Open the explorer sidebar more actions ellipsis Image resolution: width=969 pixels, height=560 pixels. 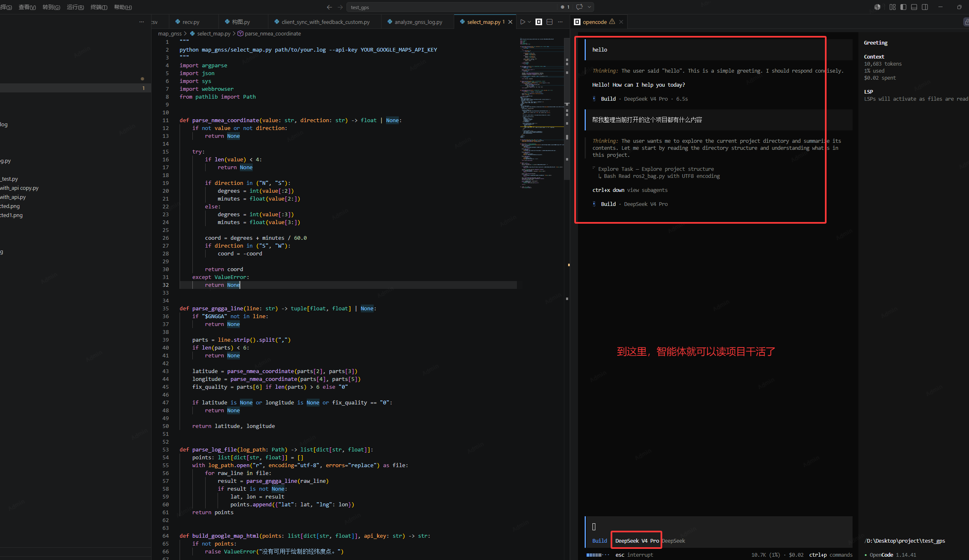[x=142, y=22]
